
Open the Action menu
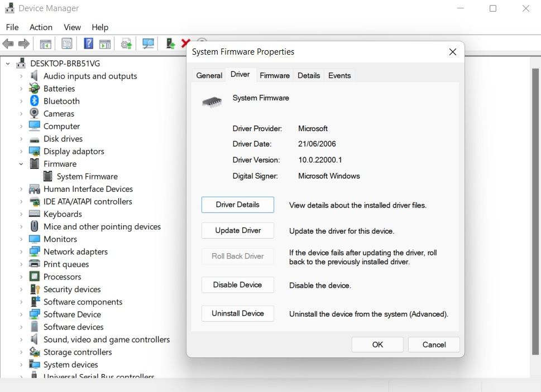pyautogui.click(x=41, y=27)
